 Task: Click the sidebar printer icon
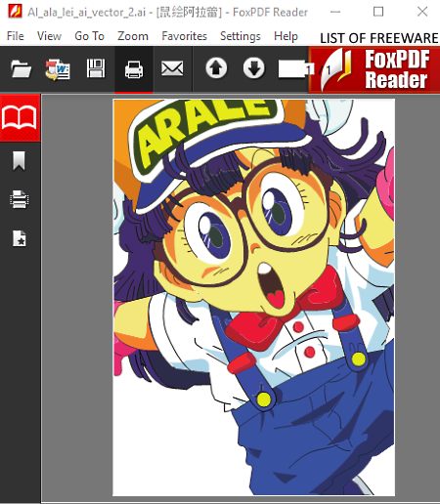click(20, 199)
